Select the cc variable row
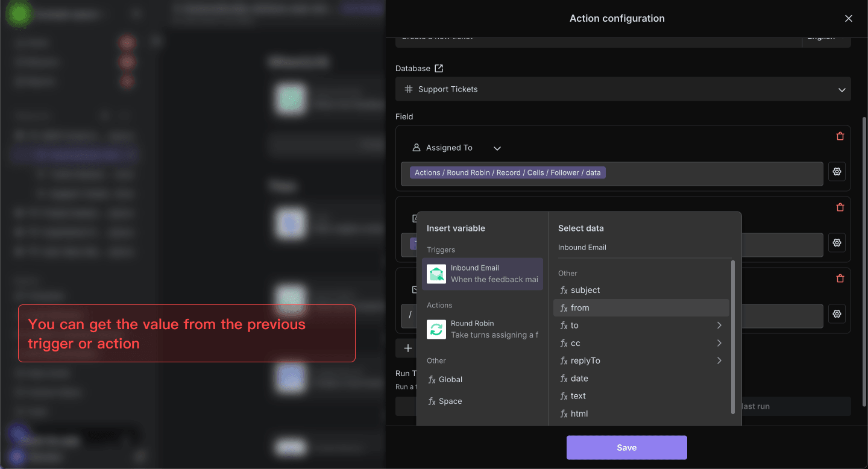The image size is (868, 469). (641, 343)
